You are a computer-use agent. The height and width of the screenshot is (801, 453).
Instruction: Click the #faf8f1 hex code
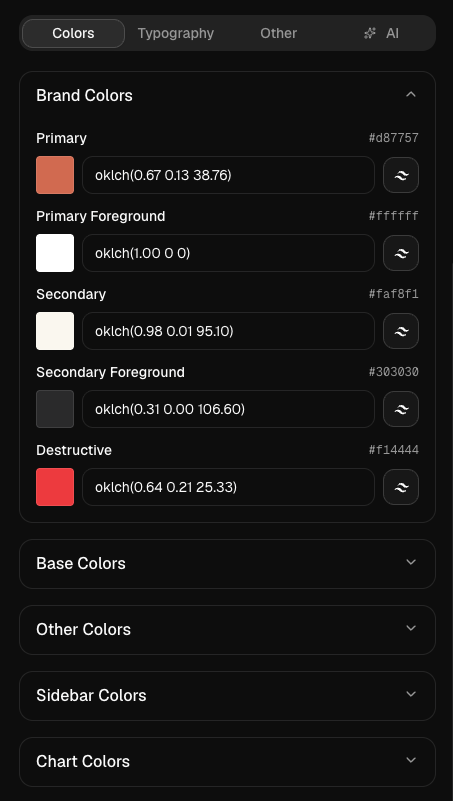pos(394,294)
